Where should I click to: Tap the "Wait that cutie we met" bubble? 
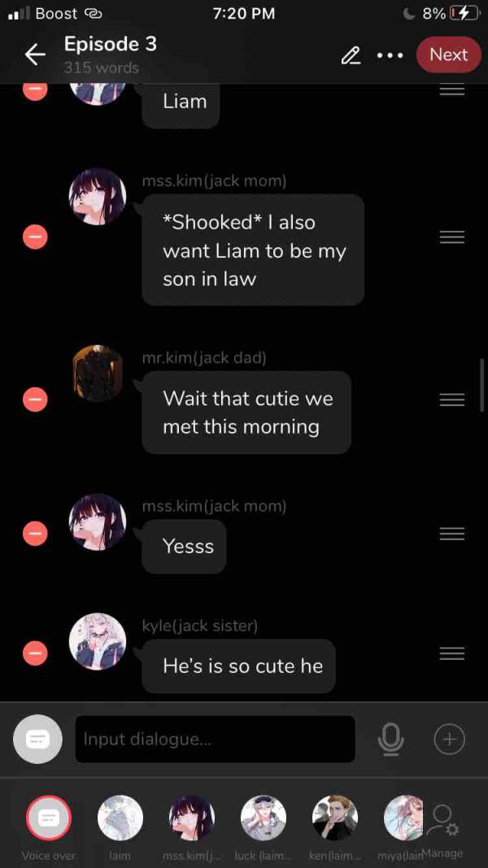click(246, 412)
